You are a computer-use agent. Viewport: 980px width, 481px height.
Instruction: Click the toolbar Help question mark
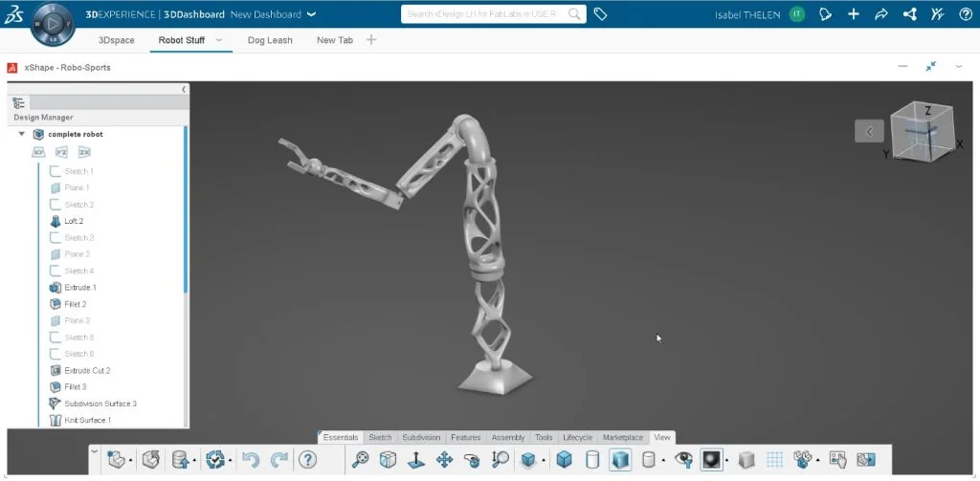point(307,460)
